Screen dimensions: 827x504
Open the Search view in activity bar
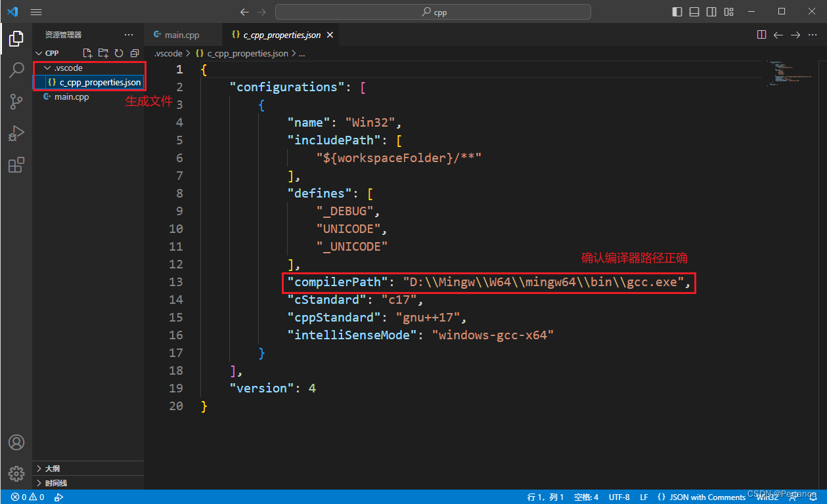[x=16, y=70]
